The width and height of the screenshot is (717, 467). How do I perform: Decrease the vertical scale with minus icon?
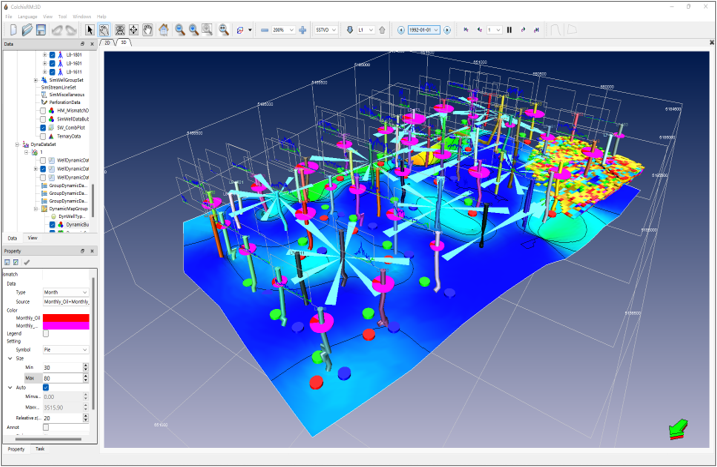(264, 30)
